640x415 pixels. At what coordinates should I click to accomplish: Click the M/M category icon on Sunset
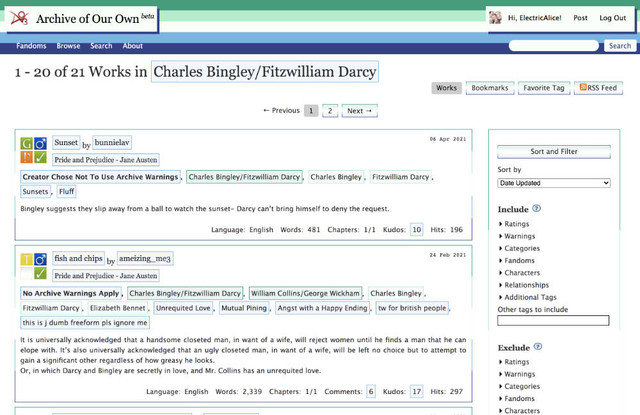(x=40, y=143)
